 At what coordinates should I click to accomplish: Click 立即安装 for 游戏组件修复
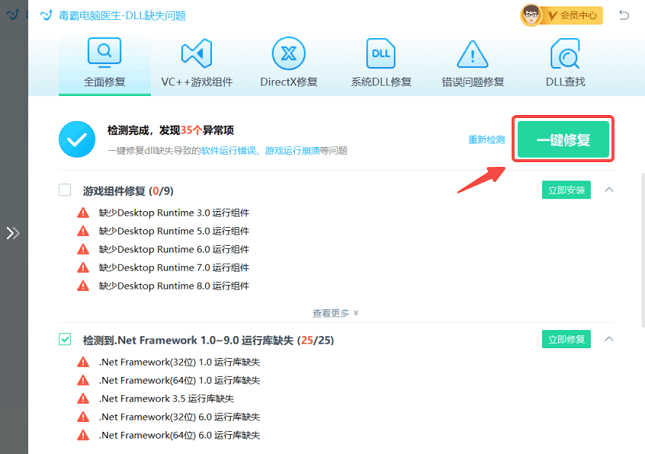coord(566,190)
